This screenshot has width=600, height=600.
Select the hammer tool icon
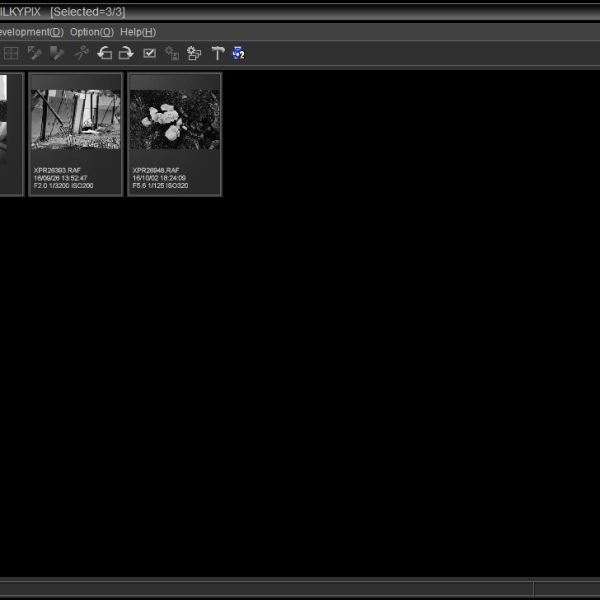[x=217, y=53]
